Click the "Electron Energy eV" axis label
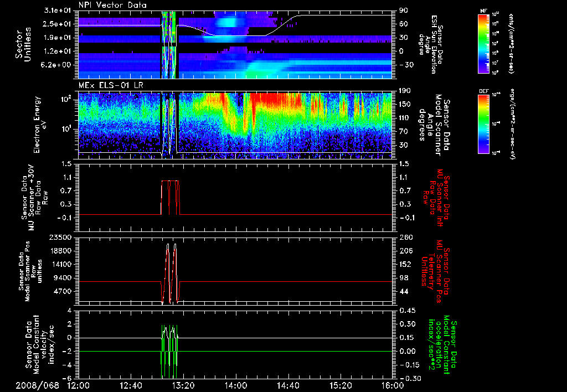567x392 pixels. pos(41,125)
